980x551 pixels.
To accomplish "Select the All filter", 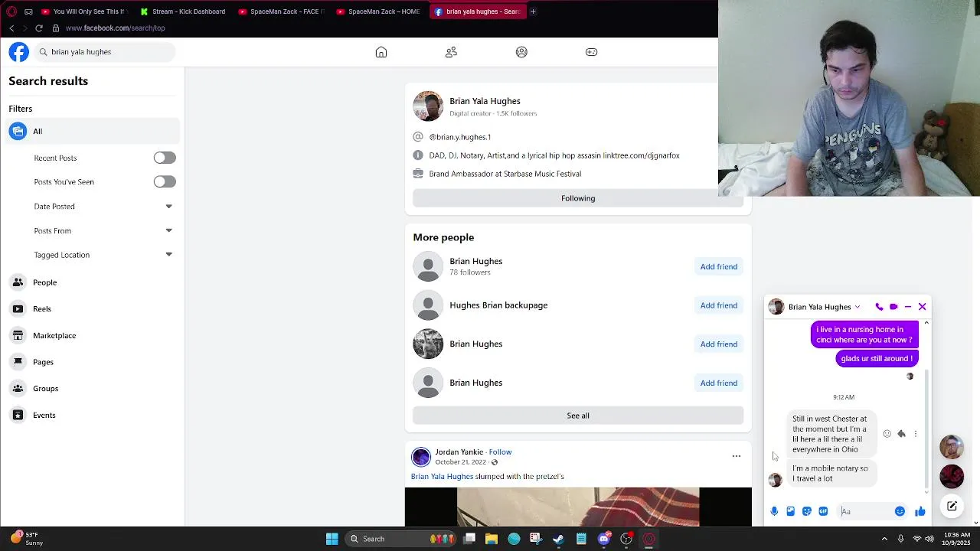I will pos(93,131).
